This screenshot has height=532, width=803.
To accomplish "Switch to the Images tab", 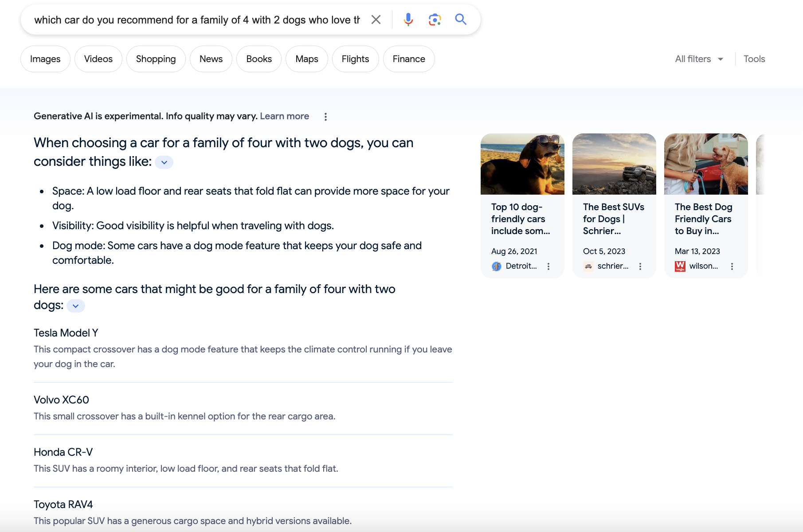I will tap(45, 59).
